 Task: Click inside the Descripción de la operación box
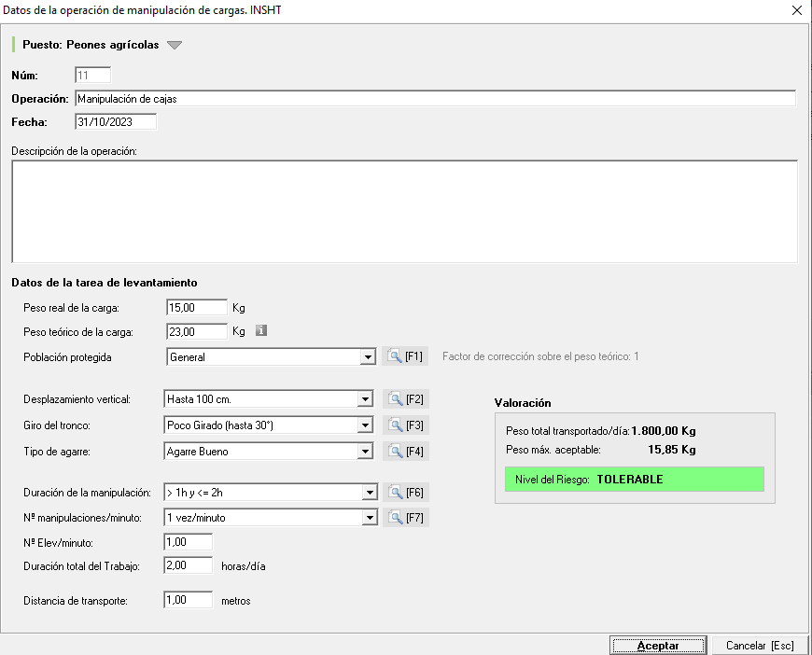tap(404, 212)
